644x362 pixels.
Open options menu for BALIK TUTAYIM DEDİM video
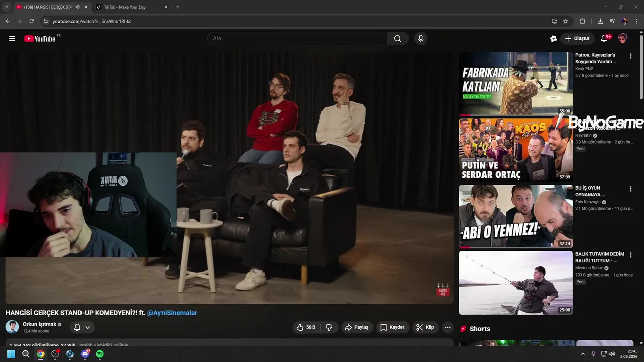631,255
